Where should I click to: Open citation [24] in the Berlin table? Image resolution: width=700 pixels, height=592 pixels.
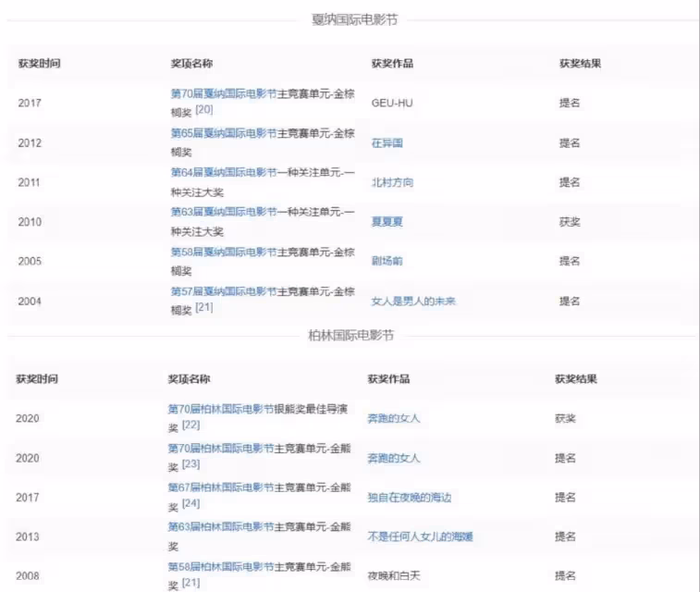coord(190,503)
